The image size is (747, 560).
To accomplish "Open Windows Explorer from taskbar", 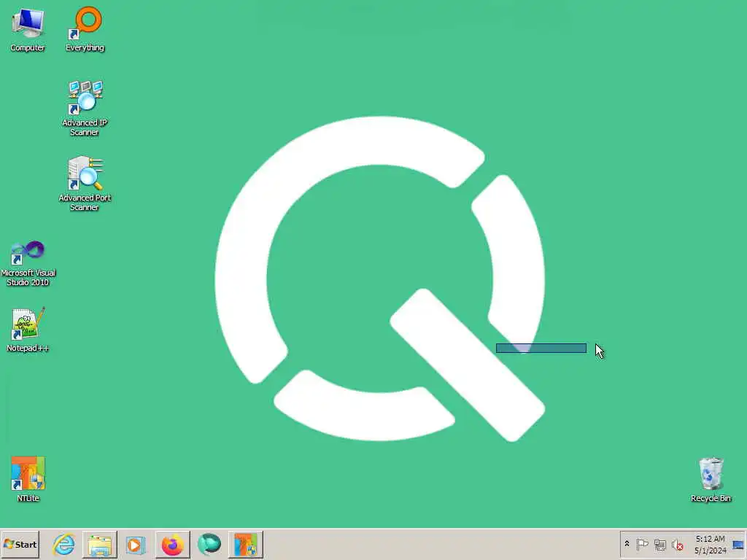I will 99,544.
